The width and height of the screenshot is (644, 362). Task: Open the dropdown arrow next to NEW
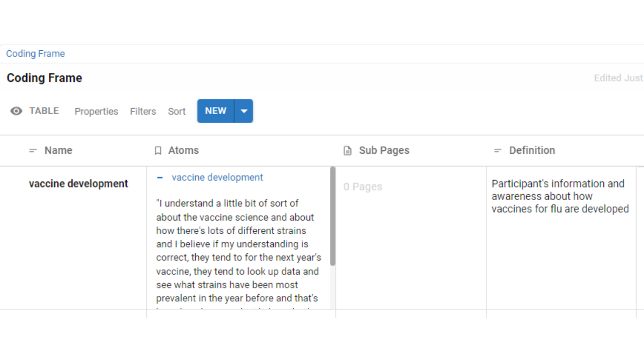tap(244, 111)
